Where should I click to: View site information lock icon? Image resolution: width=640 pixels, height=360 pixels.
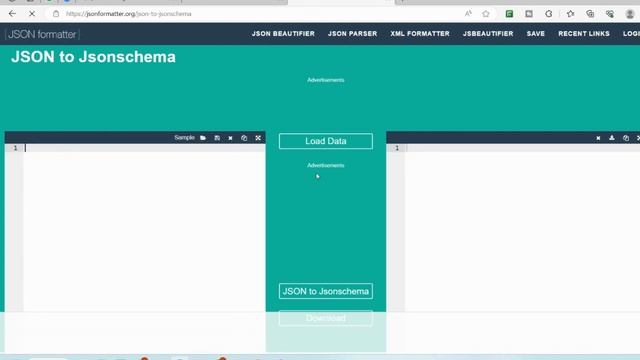tap(56, 14)
